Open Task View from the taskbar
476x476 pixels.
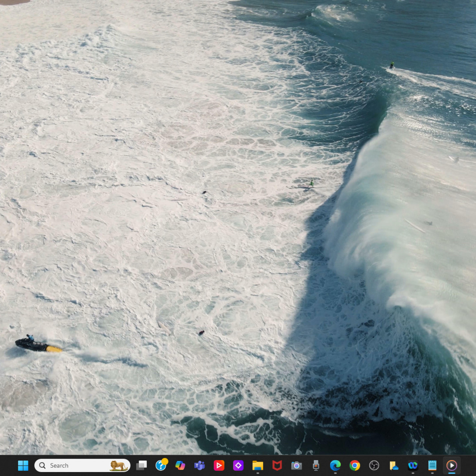click(141, 465)
